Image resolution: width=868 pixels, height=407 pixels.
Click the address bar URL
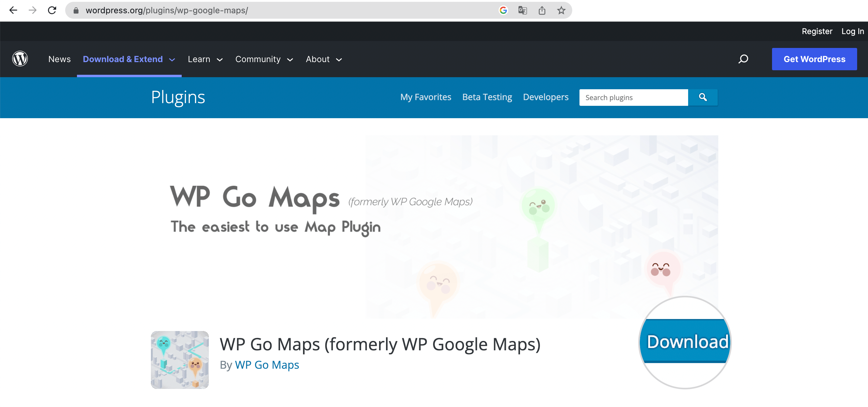pos(167,11)
